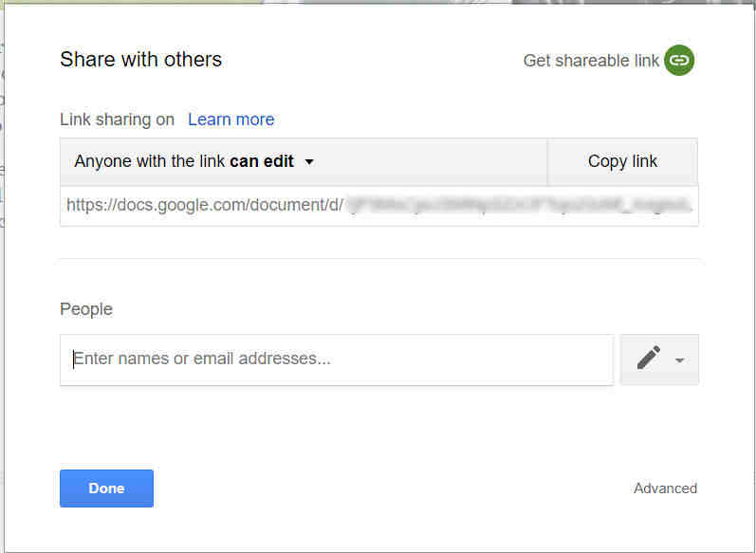Click the "People" section label

click(x=86, y=309)
